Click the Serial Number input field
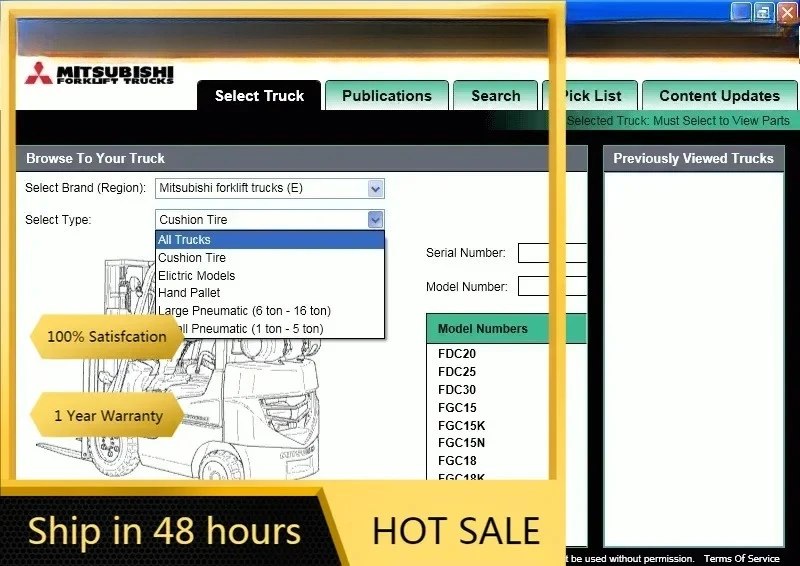Viewport: 800px width, 566px height. (x=552, y=253)
